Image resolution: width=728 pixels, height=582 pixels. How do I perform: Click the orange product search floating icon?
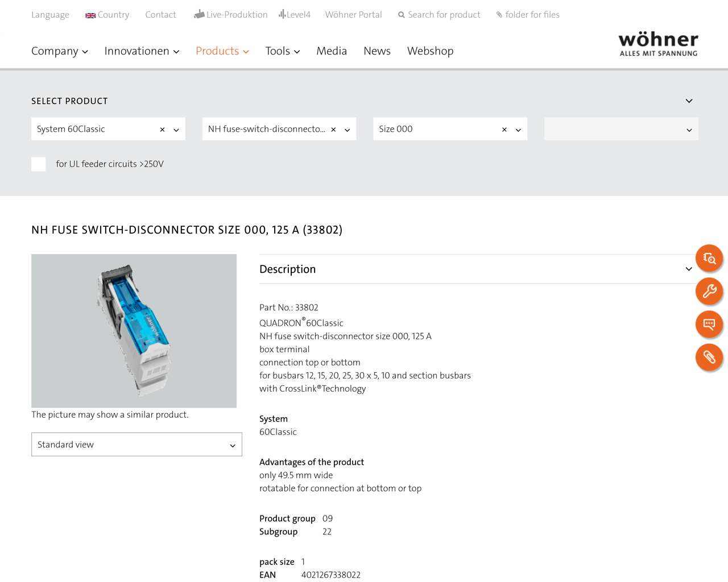[x=709, y=258]
